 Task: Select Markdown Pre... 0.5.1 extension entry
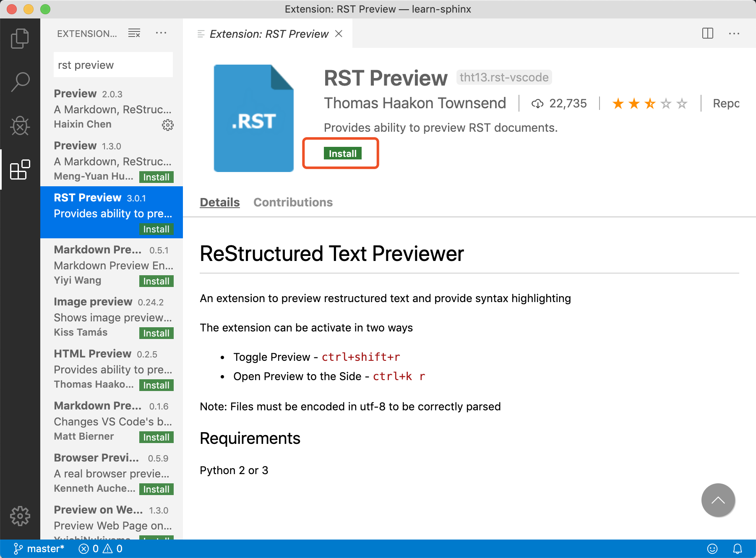pyautogui.click(x=112, y=264)
